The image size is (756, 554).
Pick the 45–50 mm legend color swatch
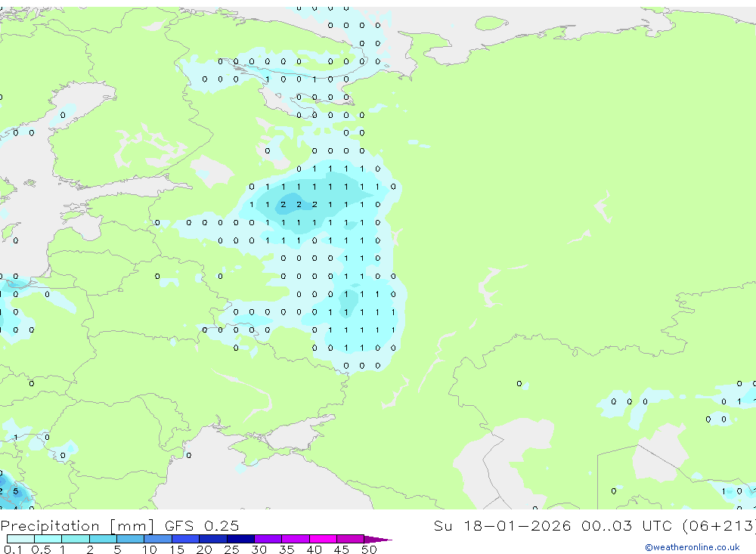(x=351, y=539)
